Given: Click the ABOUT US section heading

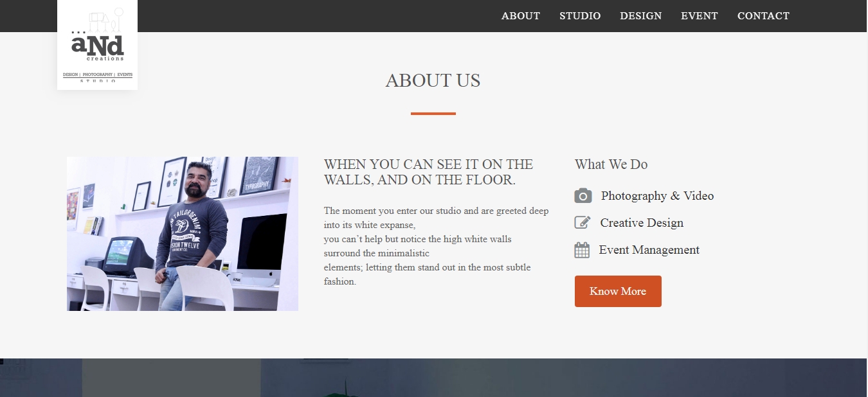Looking at the screenshot, I should [x=433, y=80].
